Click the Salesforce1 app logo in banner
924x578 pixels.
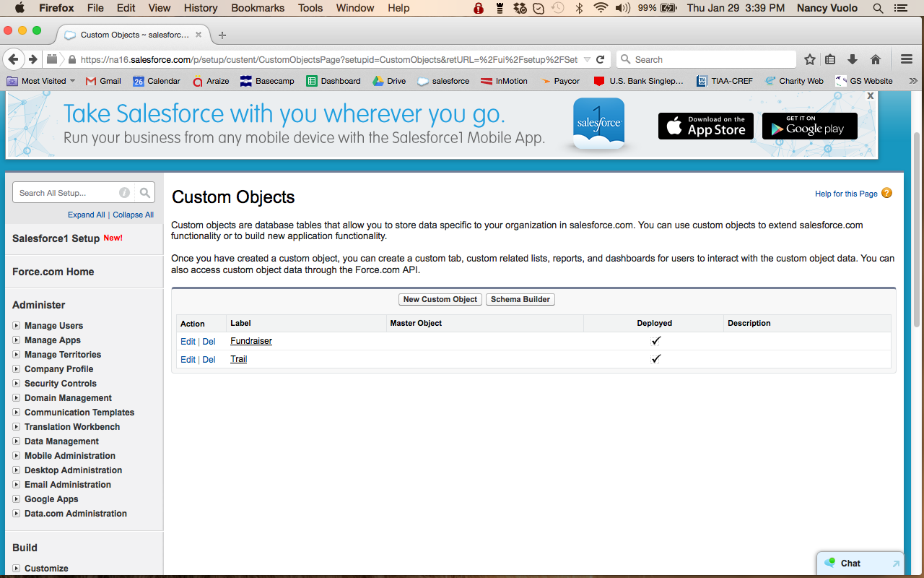tap(599, 124)
